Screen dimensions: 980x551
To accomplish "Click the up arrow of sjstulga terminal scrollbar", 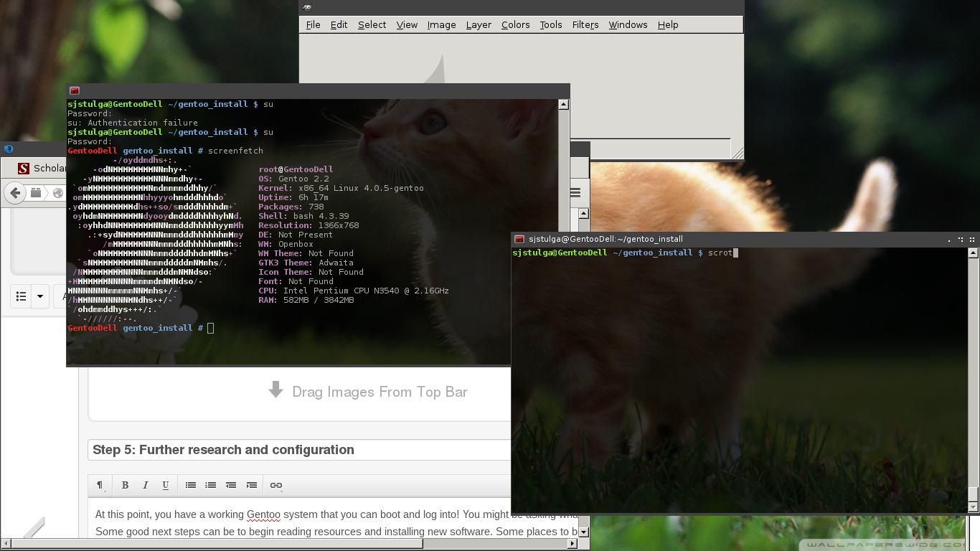I will click(974, 253).
